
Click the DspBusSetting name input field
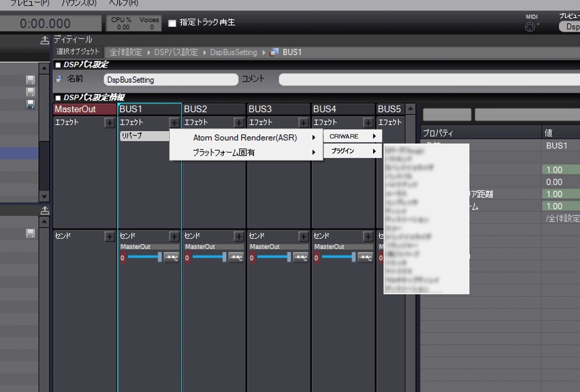pyautogui.click(x=171, y=80)
